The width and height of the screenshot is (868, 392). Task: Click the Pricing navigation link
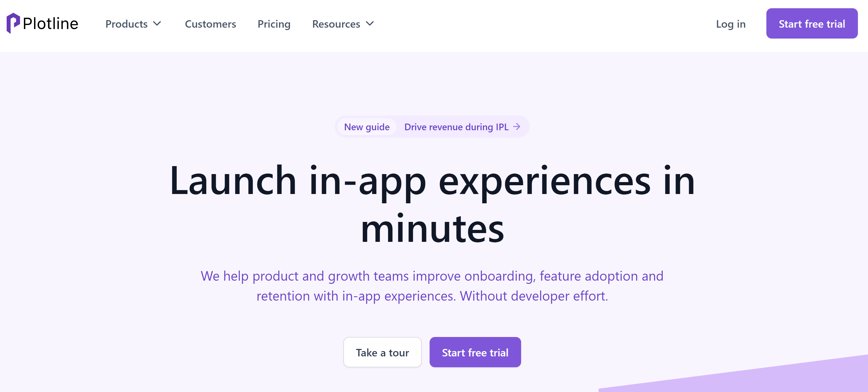[x=274, y=24]
